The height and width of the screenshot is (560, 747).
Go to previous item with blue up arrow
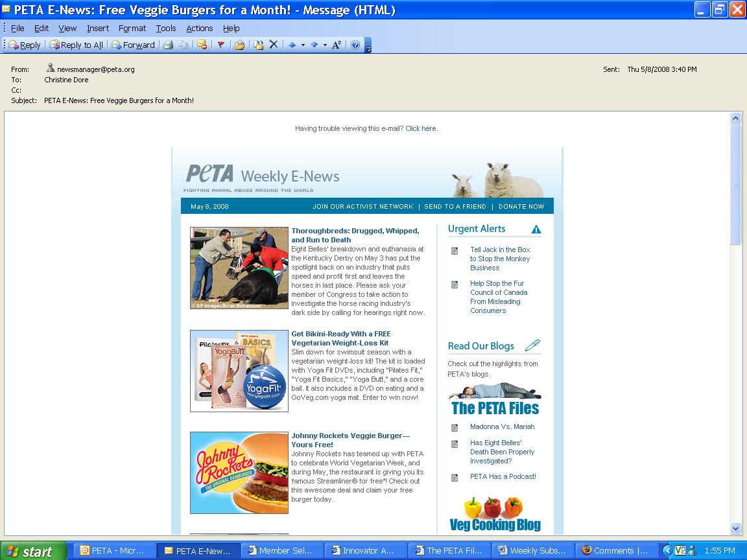292,45
